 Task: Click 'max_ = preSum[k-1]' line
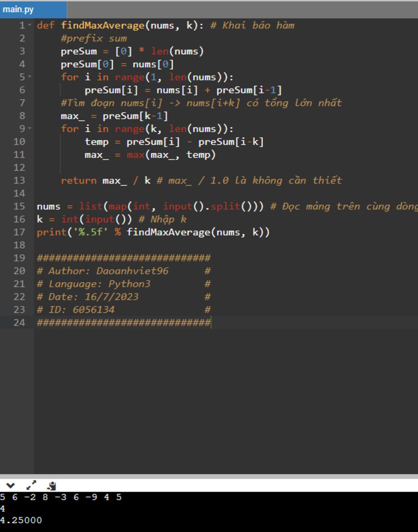tap(114, 116)
